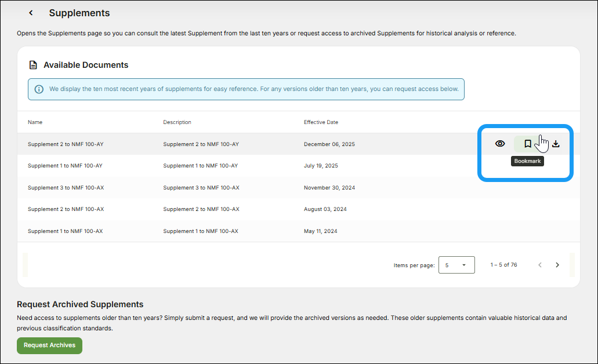Go to the previous page of supplements
Screen dimensions: 598x364
click(540, 265)
